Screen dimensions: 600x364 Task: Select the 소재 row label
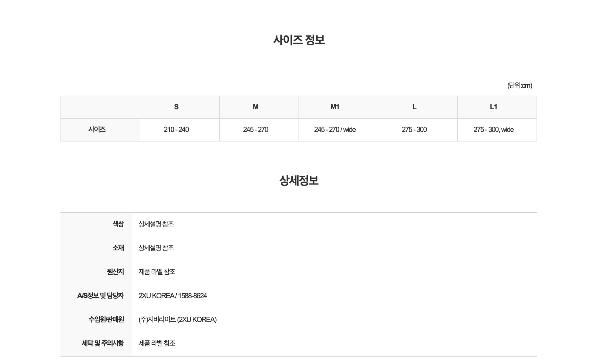pos(118,248)
